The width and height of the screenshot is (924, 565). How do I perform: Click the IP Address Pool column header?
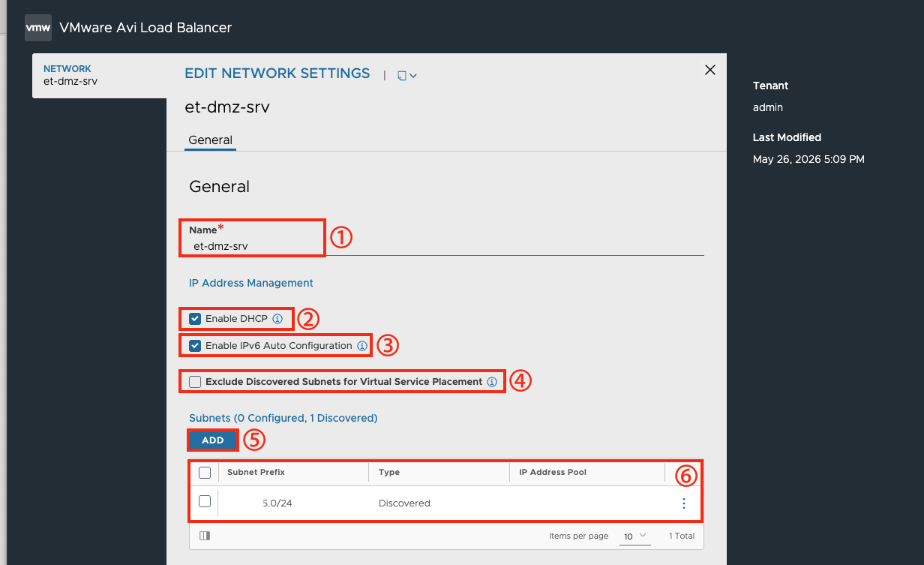[x=553, y=473]
